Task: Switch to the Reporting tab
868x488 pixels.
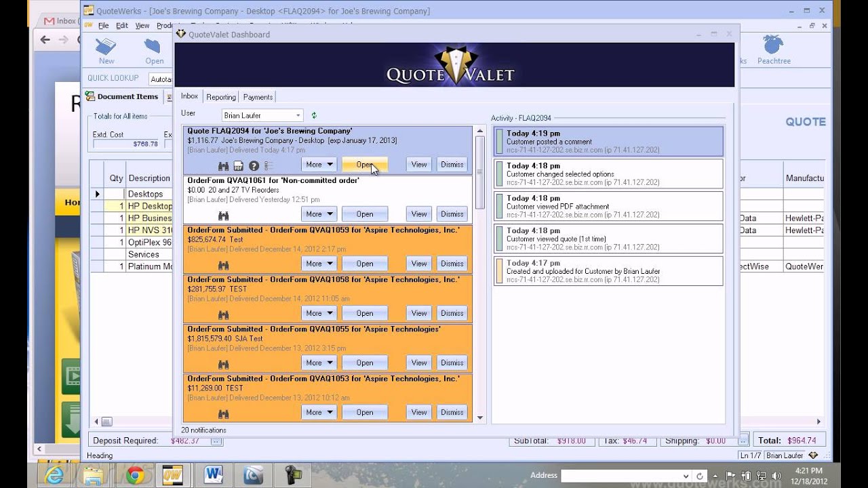Action: 221,97
